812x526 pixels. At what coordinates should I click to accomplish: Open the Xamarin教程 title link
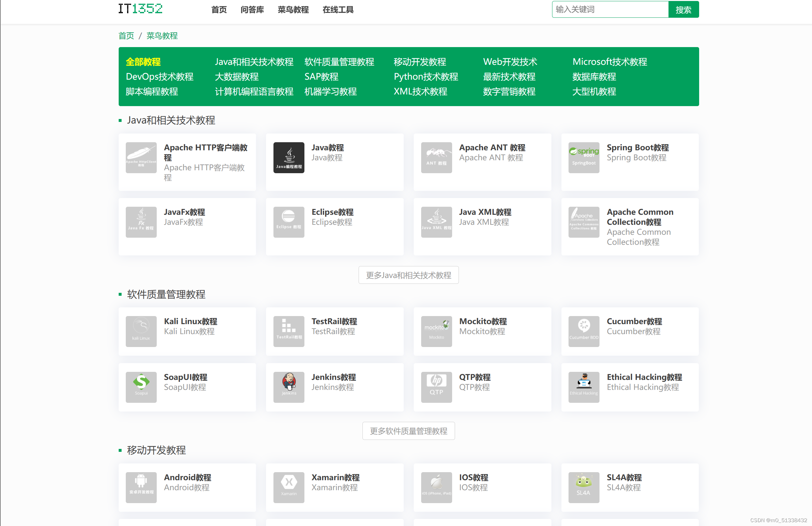(x=335, y=478)
